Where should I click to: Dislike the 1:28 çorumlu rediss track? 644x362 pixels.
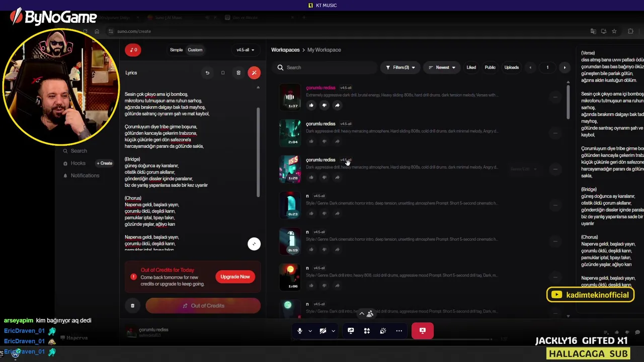tap(324, 177)
